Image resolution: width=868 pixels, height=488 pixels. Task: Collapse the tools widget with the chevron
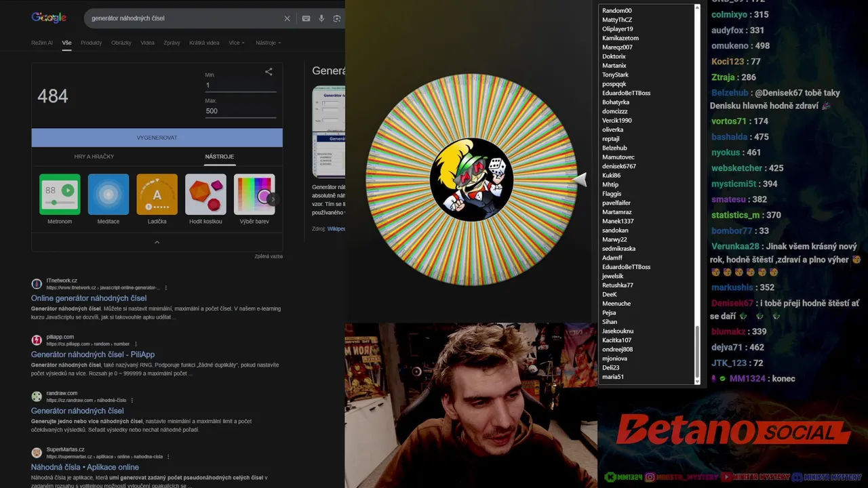157,242
